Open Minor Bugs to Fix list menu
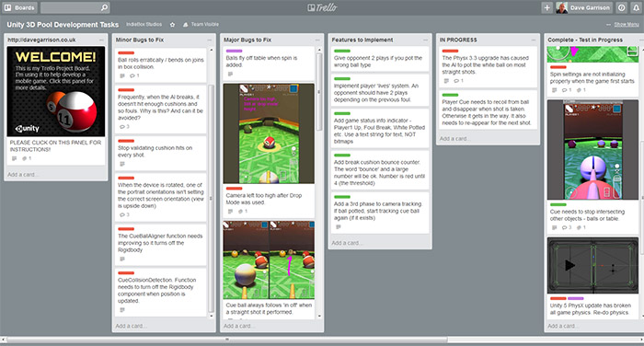The image size is (644, 346). click(x=210, y=40)
